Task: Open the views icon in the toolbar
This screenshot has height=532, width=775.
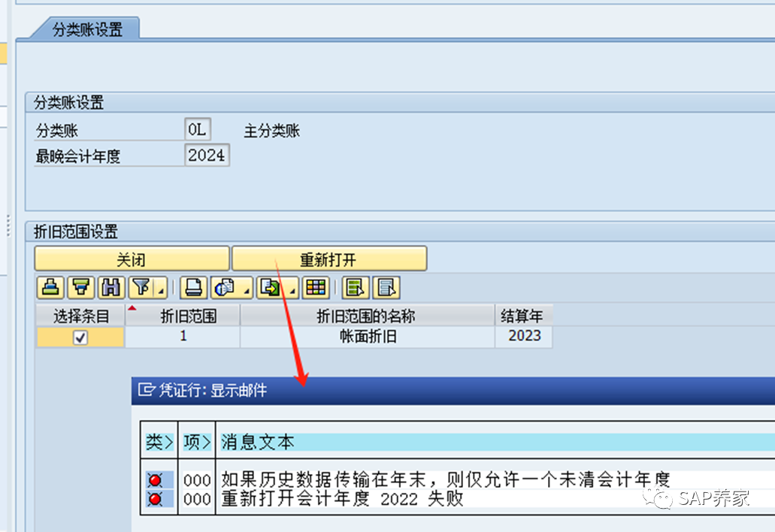Action: 226,288
